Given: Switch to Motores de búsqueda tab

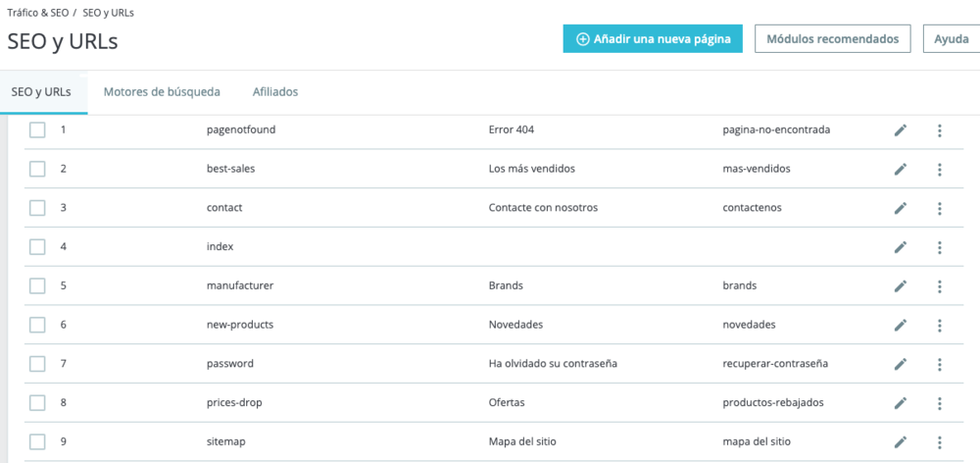Looking at the screenshot, I should [162, 92].
